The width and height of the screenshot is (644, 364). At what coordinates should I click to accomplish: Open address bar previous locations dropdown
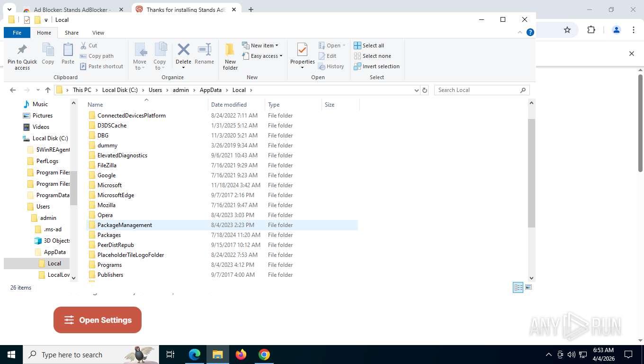click(x=416, y=90)
